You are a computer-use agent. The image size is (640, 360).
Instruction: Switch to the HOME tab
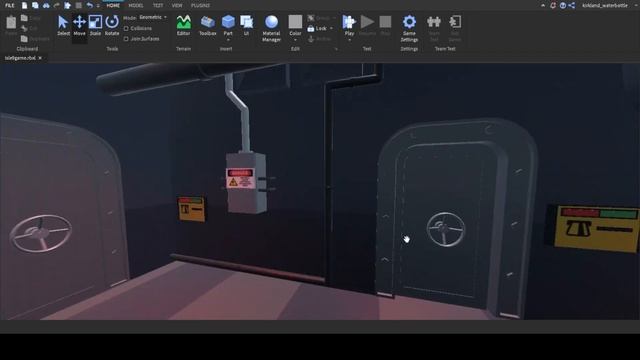click(x=113, y=5)
